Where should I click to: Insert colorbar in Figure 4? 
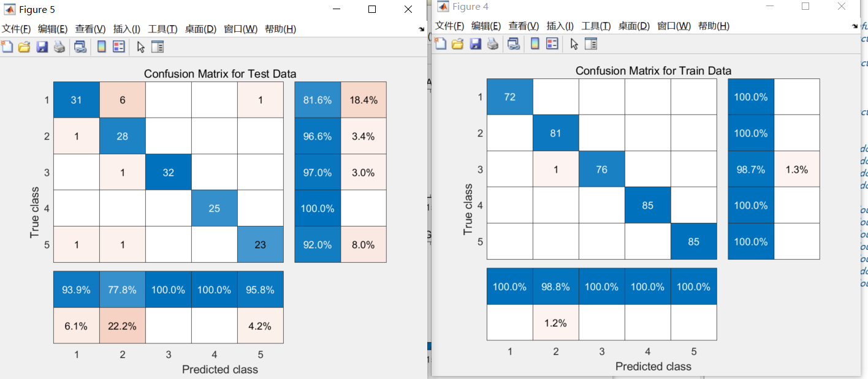[x=535, y=43]
